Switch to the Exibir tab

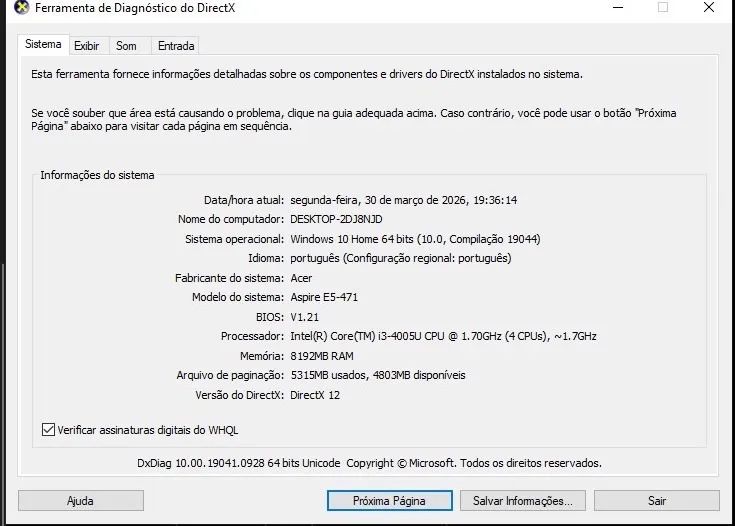pyautogui.click(x=87, y=46)
